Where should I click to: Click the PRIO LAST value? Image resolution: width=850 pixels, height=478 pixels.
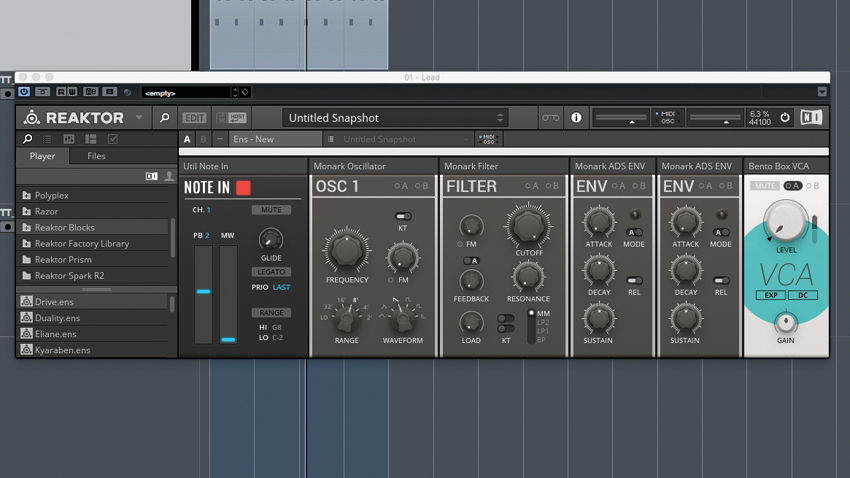281,287
